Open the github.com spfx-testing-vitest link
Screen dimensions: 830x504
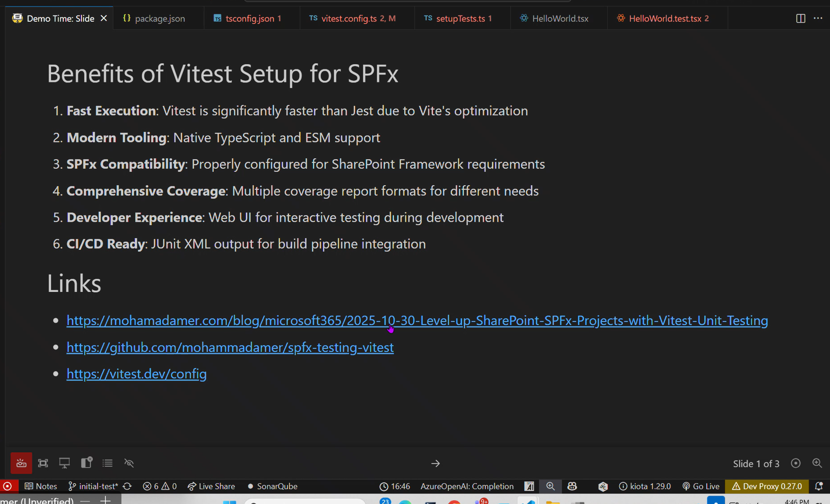(x=230, y=347)
